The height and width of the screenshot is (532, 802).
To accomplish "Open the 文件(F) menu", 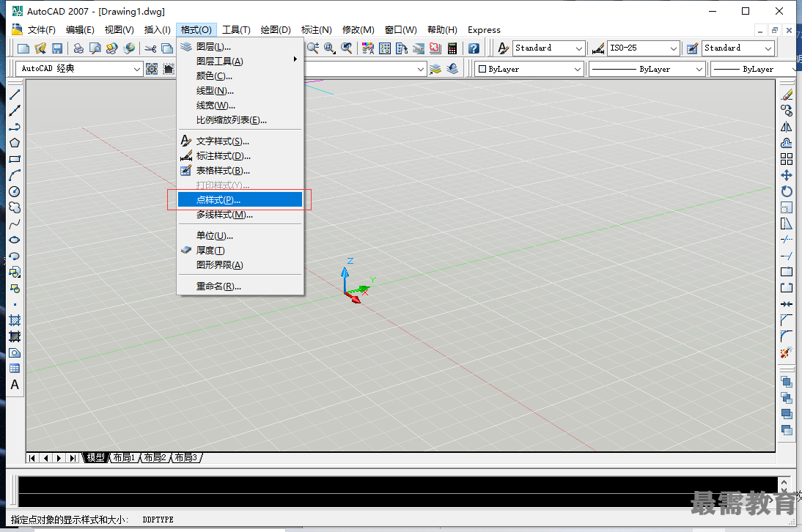I will pos(42,29).
